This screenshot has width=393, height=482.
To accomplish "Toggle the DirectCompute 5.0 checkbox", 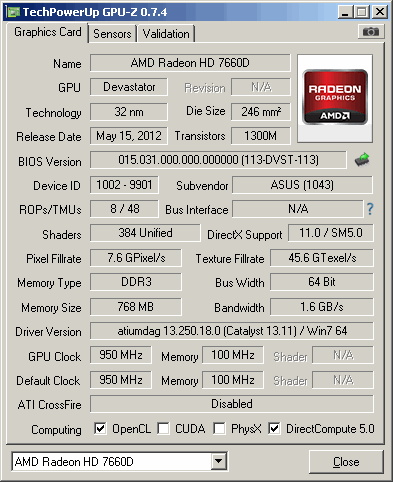I will click(x=274, y=428).
